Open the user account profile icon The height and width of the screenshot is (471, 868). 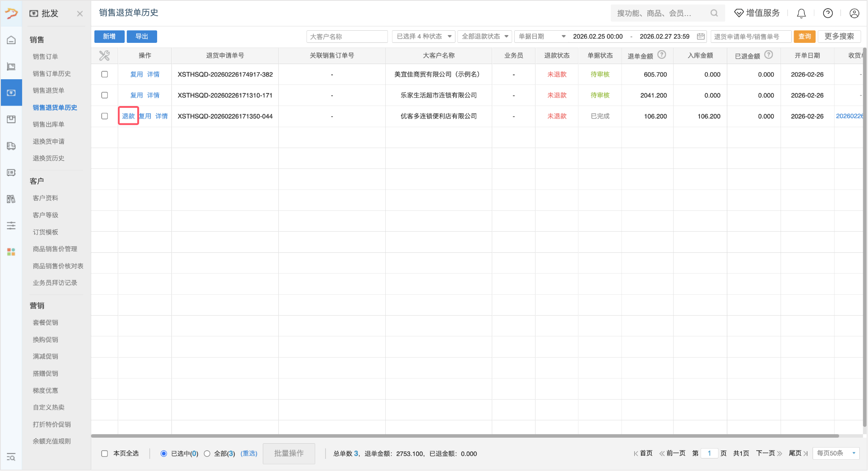click(x=854, y=13)
